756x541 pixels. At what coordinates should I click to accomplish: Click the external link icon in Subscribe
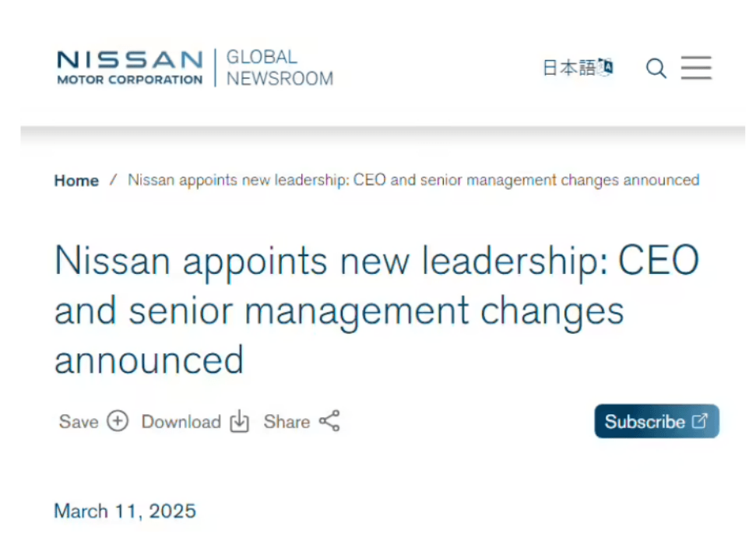pos(700,420)
